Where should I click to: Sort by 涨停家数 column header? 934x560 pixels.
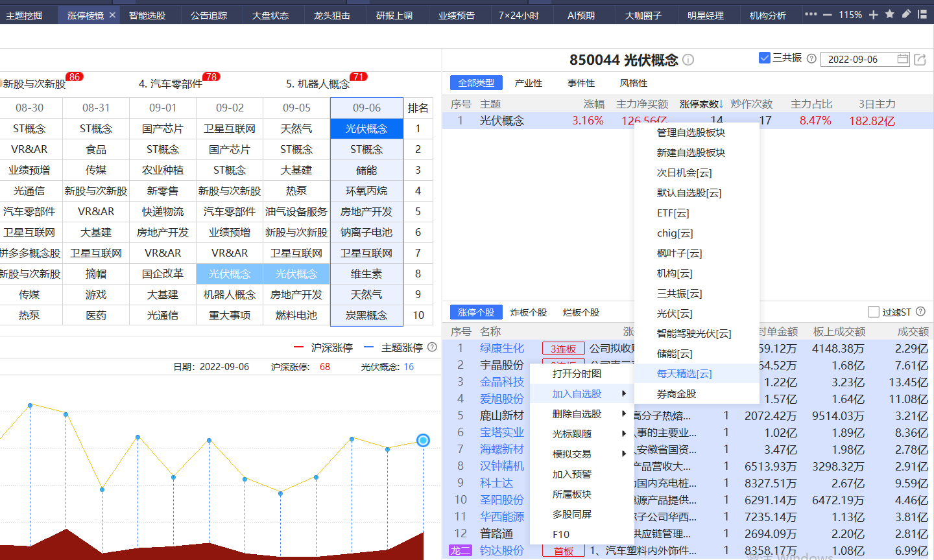[x=701, y=104]
